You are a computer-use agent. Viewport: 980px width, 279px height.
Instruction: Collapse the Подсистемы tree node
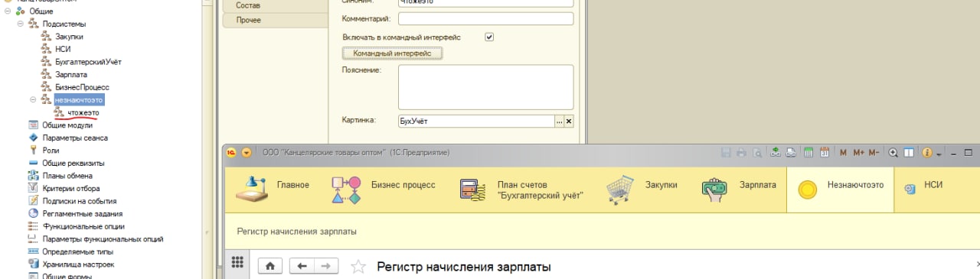[21, 24]
